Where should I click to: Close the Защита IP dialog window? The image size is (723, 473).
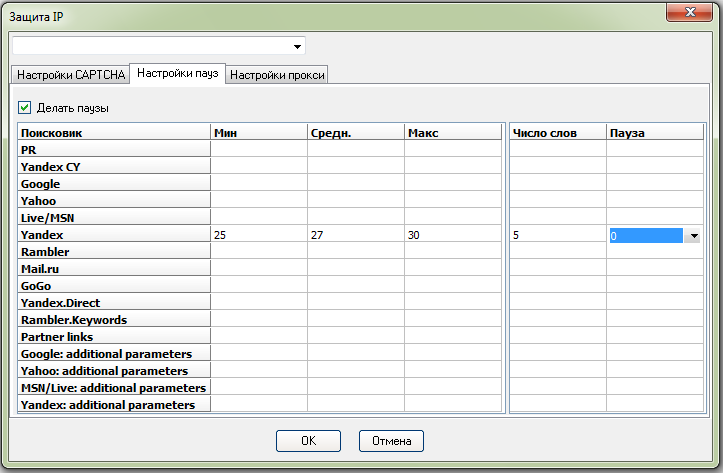coord(689,12)
